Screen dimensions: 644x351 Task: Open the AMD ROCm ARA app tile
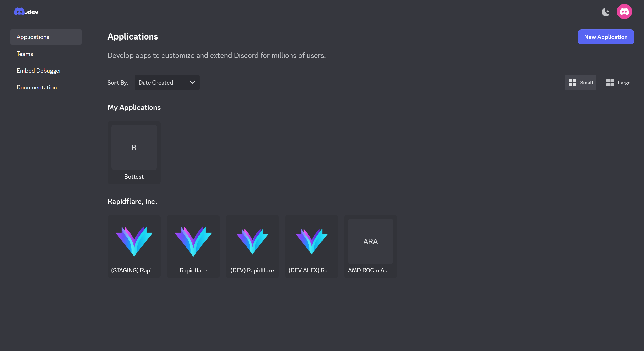(x=370, y=241)
